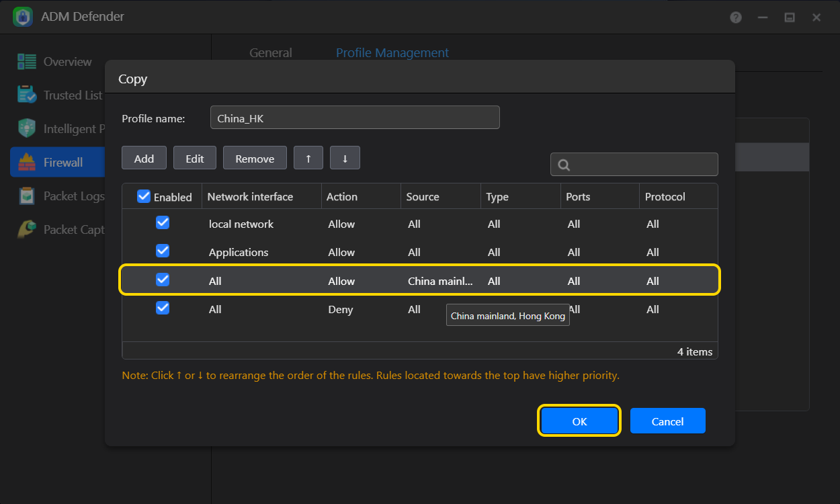The width and height of the screenshot is (840, 504).
Task: Move rule down with the down arrow
Action: pos(345,158)
